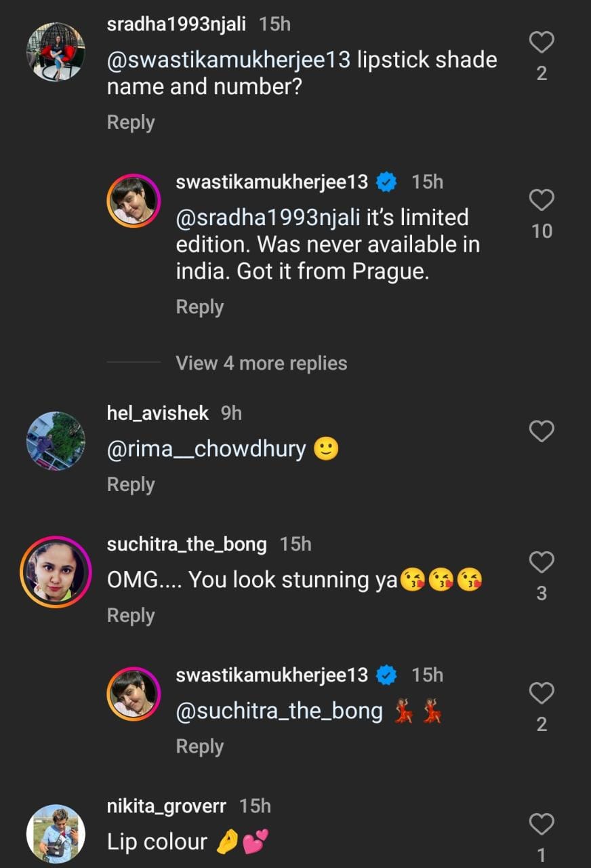591x868 pixels.
Task: Tap the @rima__chowdhury mention
Action: [206, 450]
